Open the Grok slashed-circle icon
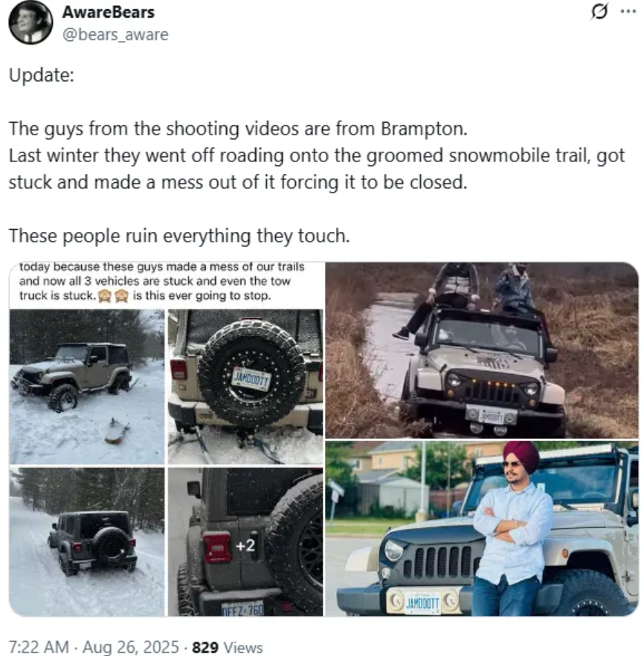Image resolution: width=644 pixels, height=656 pixels. pyautogui.click(x=596, y=13)
